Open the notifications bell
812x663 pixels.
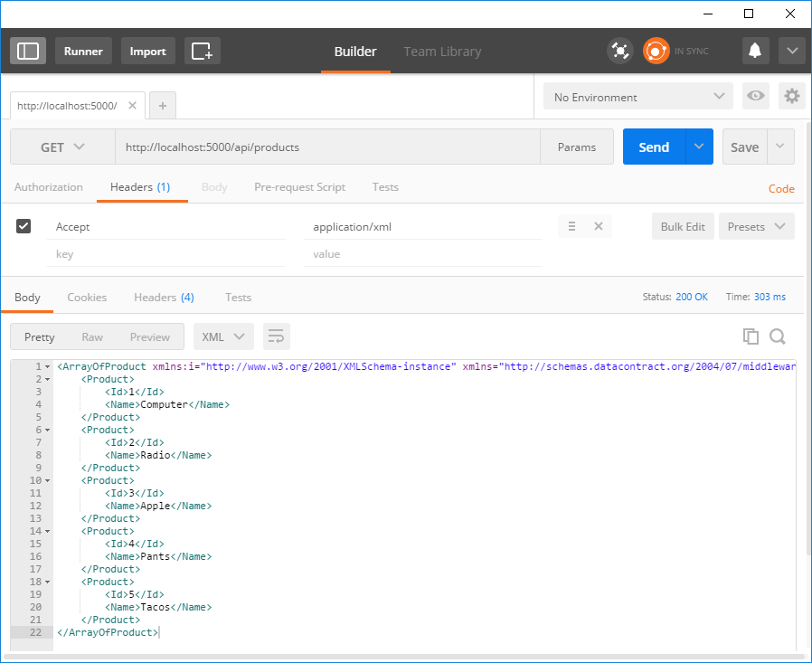[x=755, y=52]
